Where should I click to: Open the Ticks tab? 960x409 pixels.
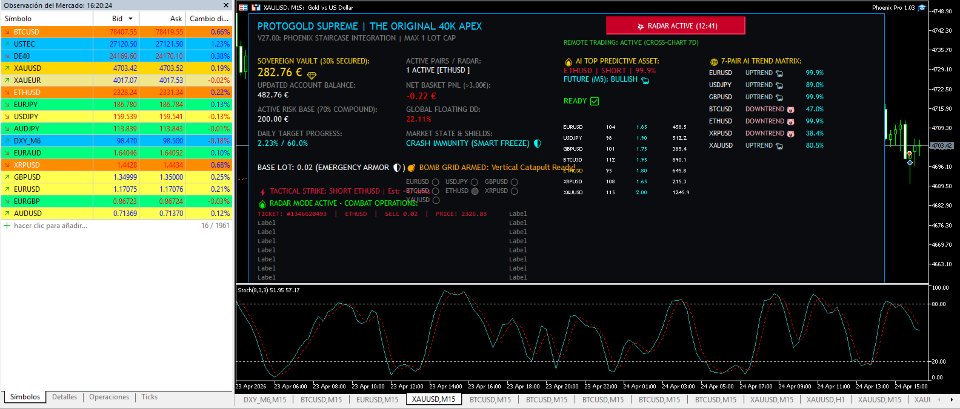tap(149, 397)
